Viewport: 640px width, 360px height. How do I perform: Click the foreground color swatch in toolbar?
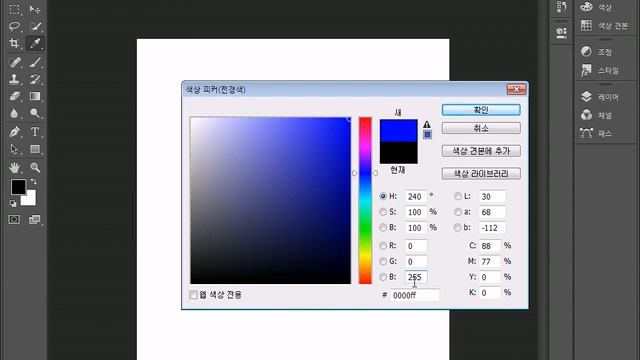point(18,186)
